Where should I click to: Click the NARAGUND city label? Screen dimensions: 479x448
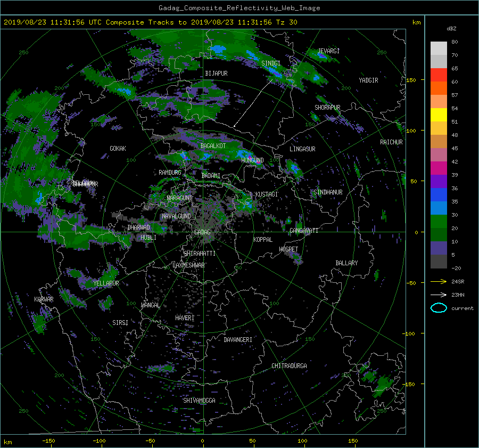(180, 198)
